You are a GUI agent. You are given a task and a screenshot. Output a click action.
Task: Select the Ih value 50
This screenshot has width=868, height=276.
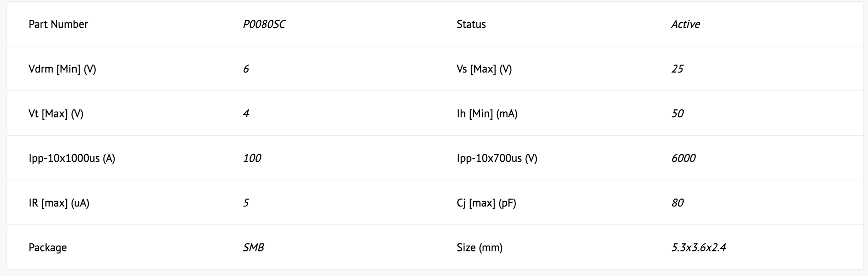[x=677, y=113]
